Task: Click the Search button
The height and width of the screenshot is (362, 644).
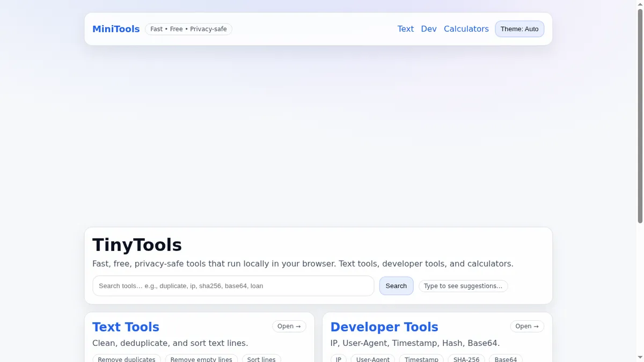Action: pos(396,286)
